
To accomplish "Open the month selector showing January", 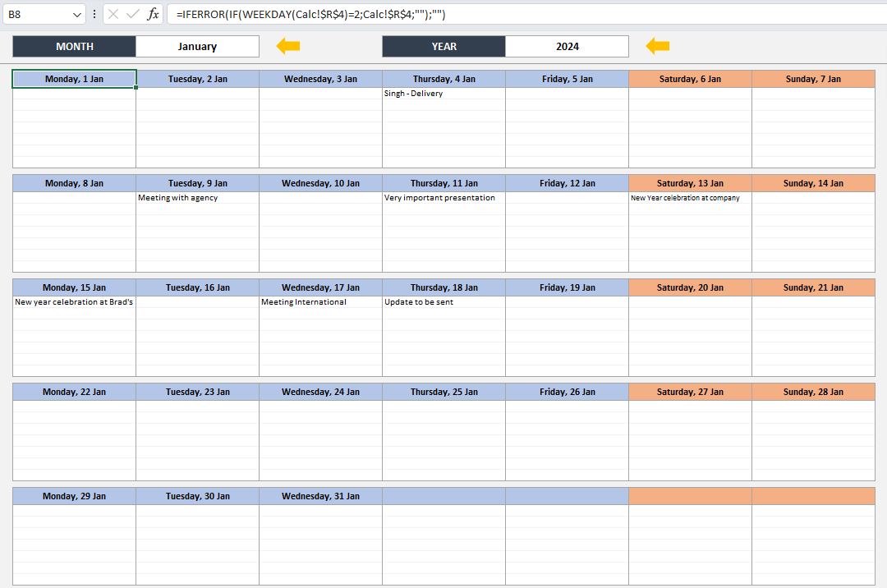I will point(197,46).
